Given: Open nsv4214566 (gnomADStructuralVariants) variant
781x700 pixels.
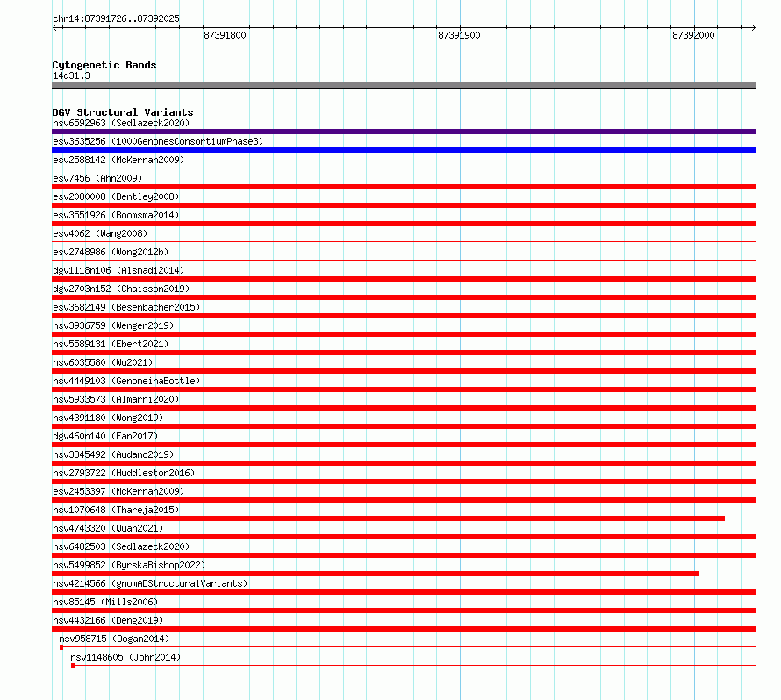Looking at the screenshot, I should point(150,583).
